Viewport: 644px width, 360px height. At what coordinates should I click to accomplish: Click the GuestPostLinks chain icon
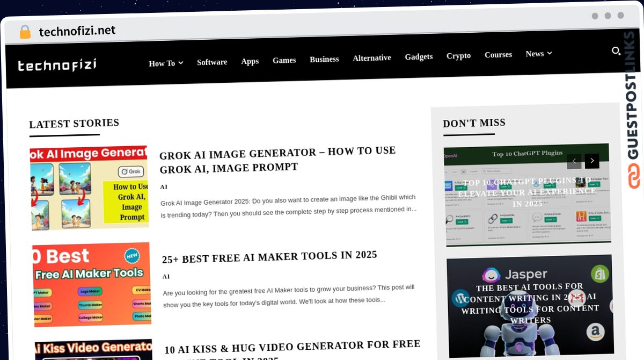(635, 176)
